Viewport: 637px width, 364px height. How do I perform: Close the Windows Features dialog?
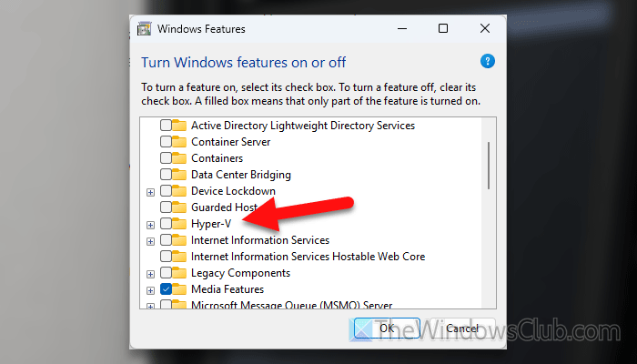tap(484, 29)
